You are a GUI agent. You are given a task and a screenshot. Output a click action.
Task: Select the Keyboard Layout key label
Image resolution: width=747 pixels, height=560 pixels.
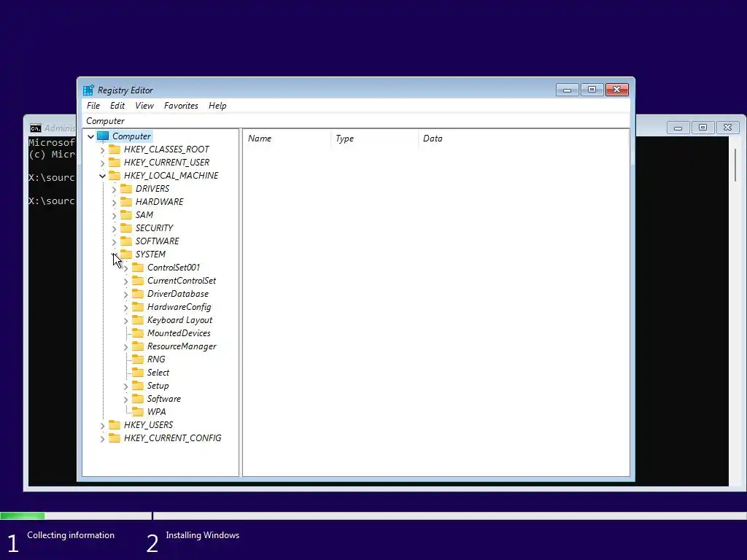[x=179, y=320]
